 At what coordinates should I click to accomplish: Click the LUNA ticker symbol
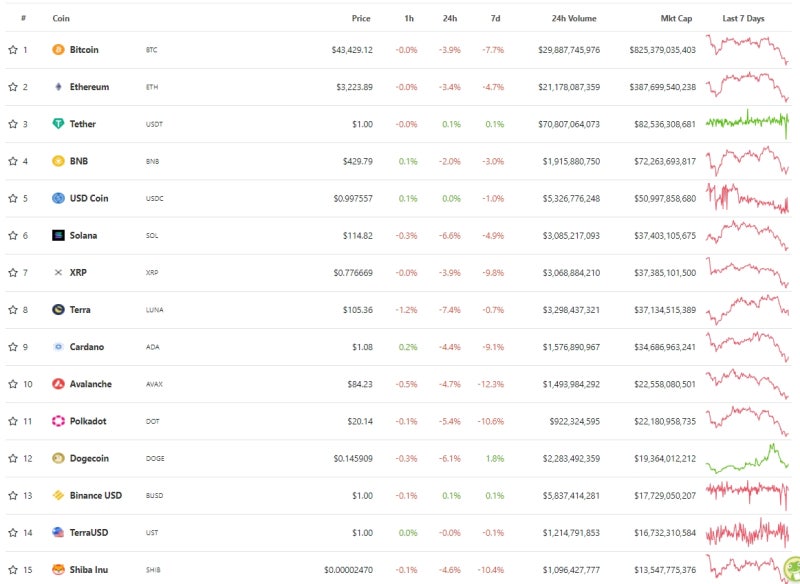155,310
